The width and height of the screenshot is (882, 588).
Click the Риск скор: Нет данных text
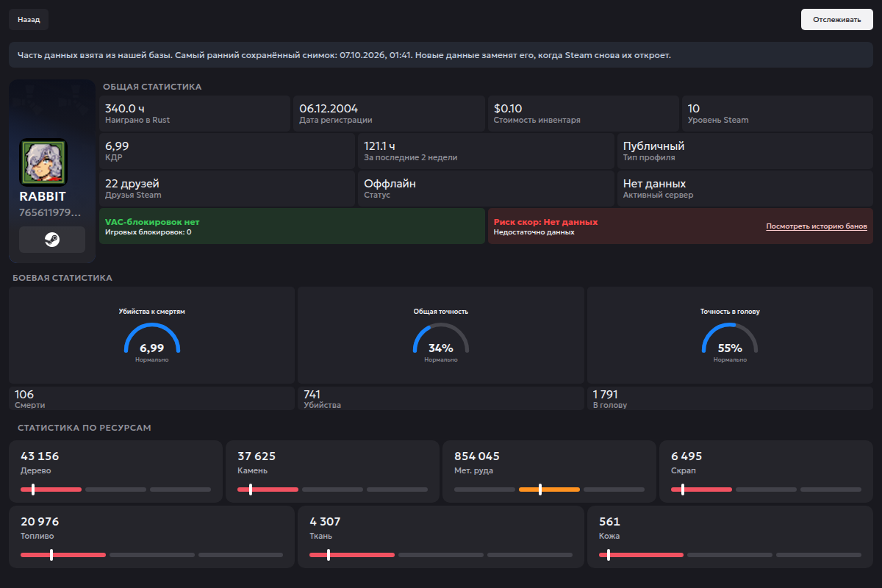[545, 221]
